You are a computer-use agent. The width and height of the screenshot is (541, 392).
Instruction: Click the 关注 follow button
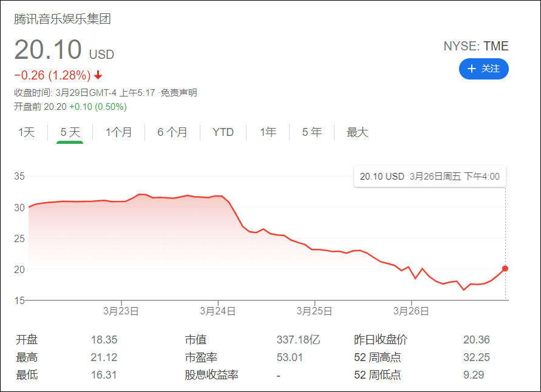pos(484,69)
